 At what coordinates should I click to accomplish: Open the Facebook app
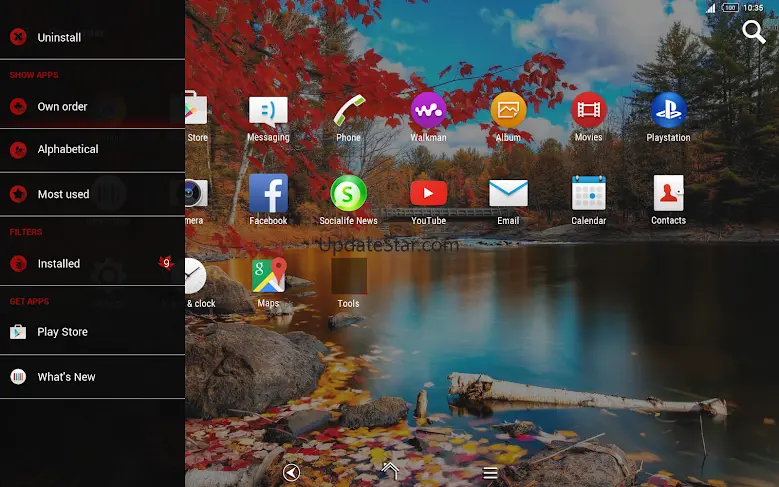pyautogui.click(x=268, y=194)
